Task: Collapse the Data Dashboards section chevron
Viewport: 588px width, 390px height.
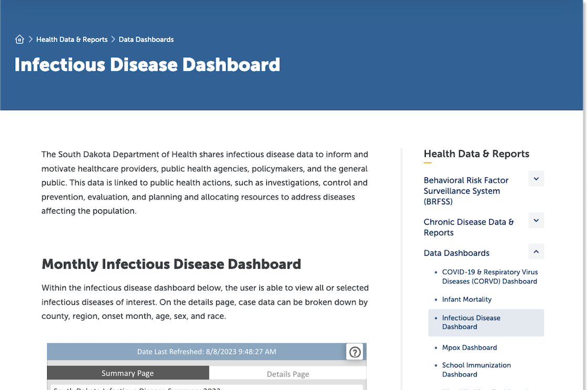Action: [x=536, y=251]
